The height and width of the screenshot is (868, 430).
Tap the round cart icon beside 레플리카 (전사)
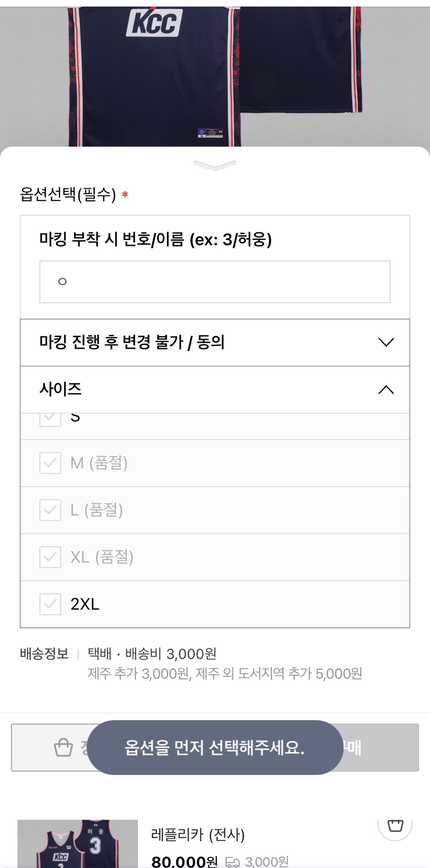click(395, 825)
